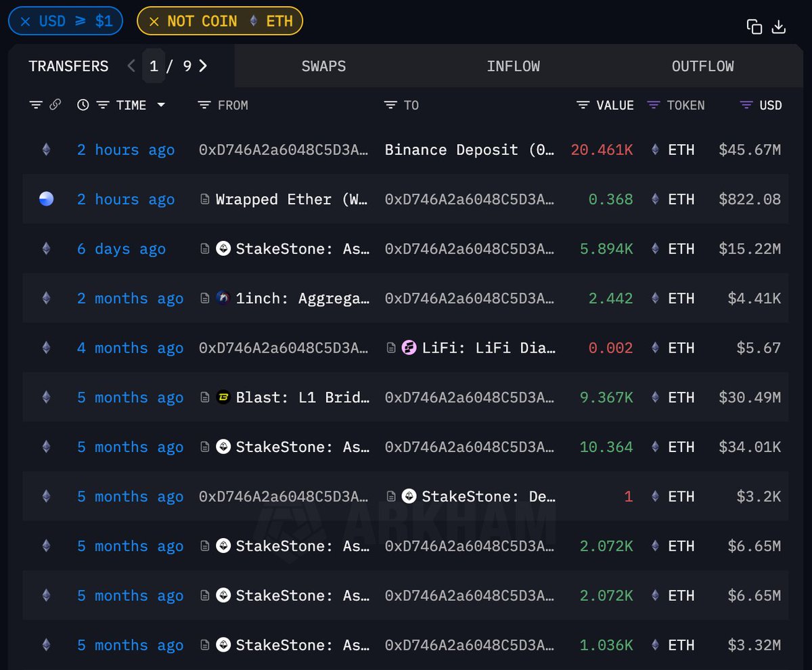Click the diamond icon in NOT COIN chip
812x670 pixels.
254,21
